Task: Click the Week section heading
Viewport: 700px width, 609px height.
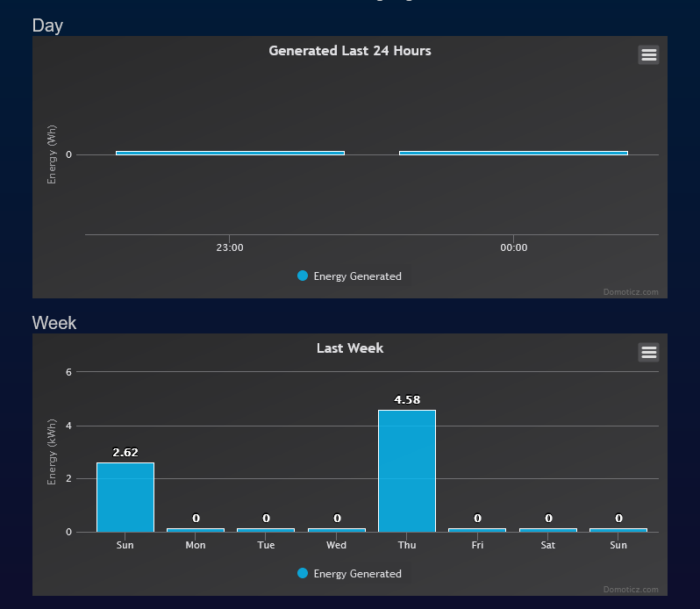Action: [54, 323]
